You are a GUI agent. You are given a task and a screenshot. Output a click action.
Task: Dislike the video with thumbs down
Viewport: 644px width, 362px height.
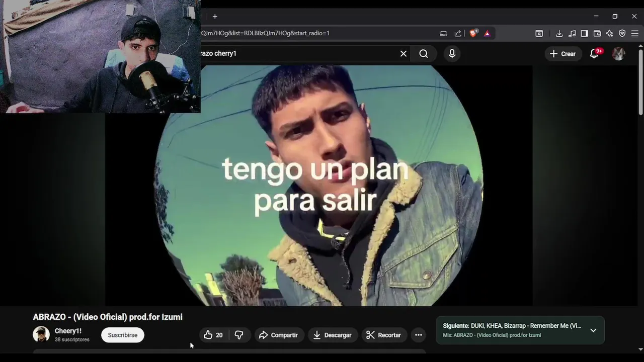239,335
